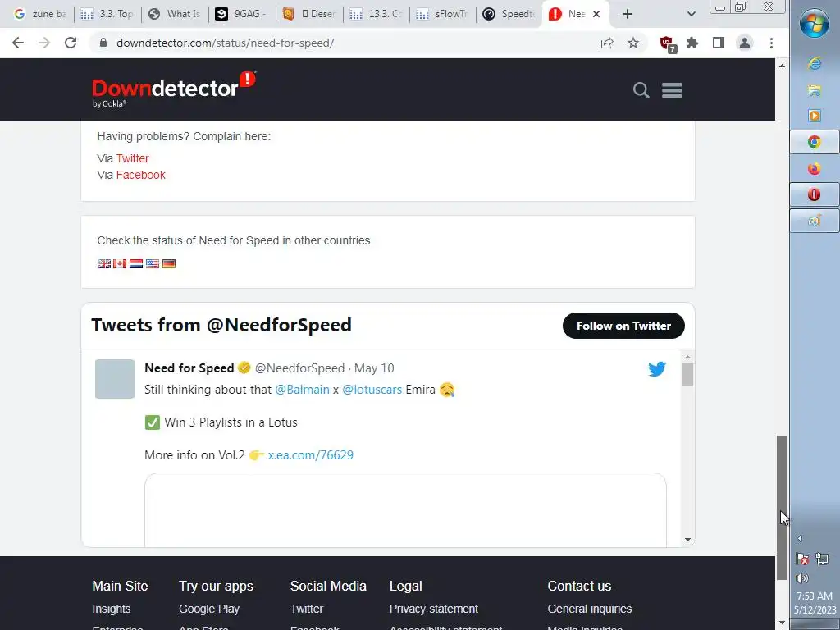Switch to the 'Deser' tab
Screen dimensions: 840x630
coord(309,14)
